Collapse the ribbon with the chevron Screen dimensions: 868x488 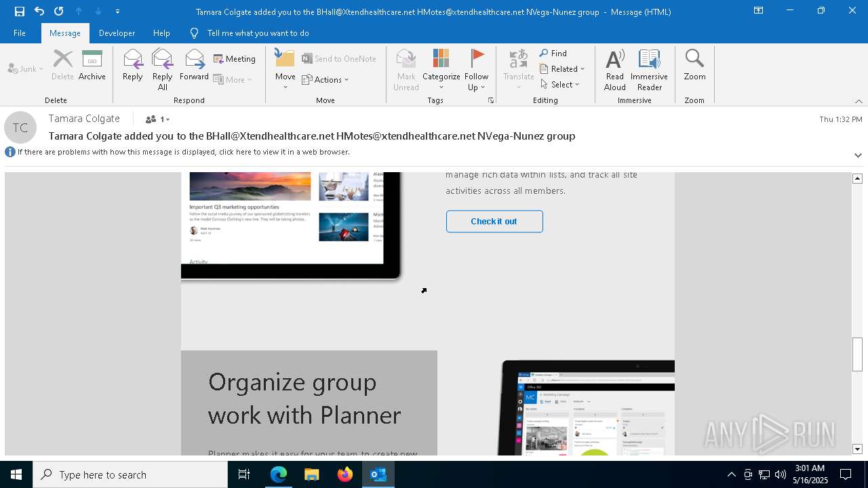859,101
